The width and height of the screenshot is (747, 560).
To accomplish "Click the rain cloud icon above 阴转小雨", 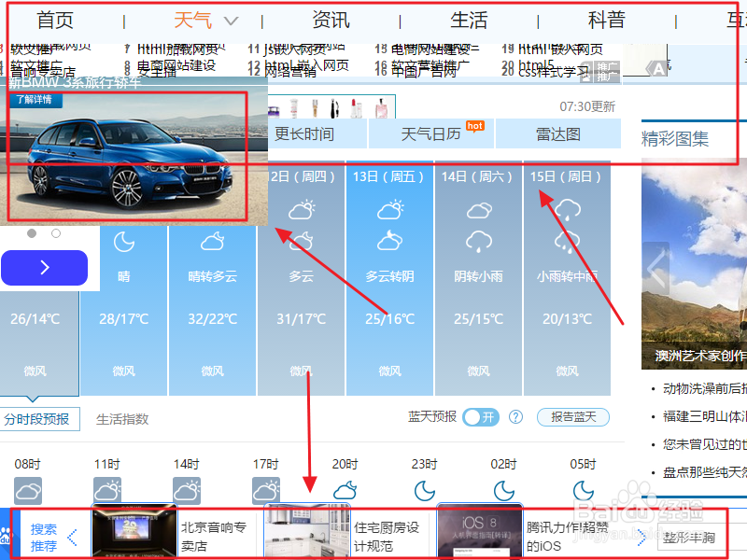I will (479, 242).
